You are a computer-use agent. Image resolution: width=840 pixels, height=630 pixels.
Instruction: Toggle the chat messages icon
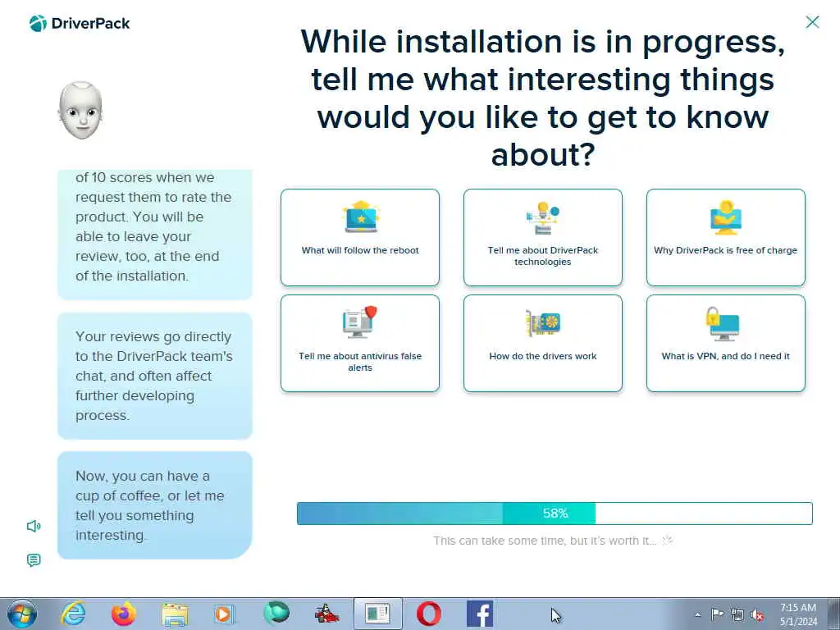pyautogui.click(x=34, y=560)
